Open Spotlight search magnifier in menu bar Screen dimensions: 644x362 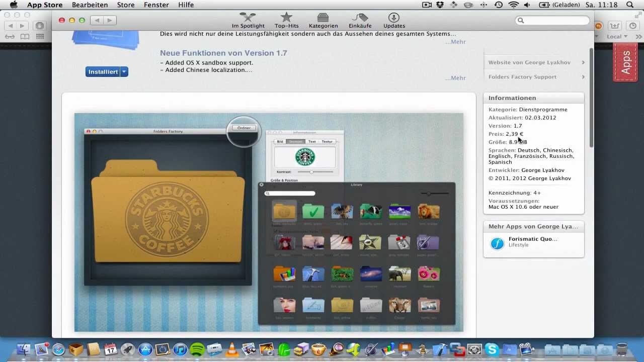[630, 5]
